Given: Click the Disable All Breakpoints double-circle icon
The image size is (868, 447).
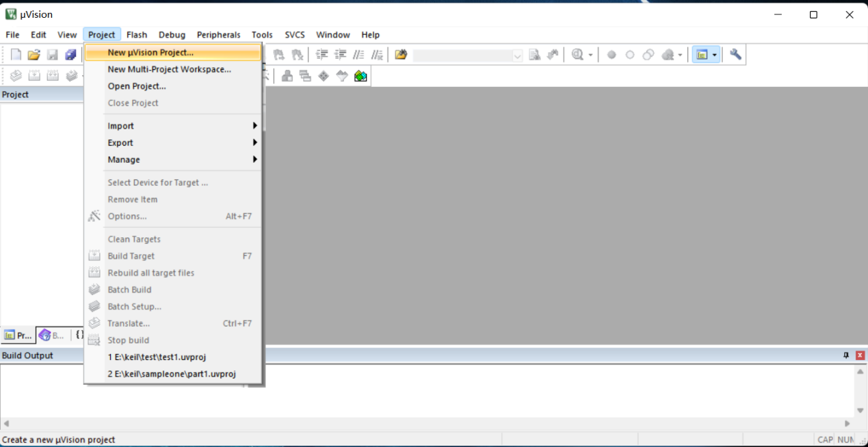Looking at the screenshot, I should click(x=648, y=55).
